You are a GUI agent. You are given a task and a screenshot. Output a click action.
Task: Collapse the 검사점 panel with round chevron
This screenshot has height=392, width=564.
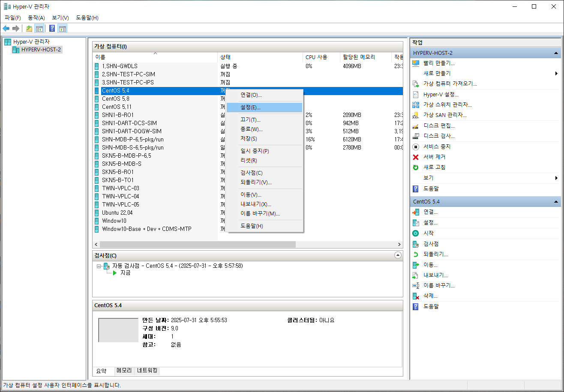point(398,255)
